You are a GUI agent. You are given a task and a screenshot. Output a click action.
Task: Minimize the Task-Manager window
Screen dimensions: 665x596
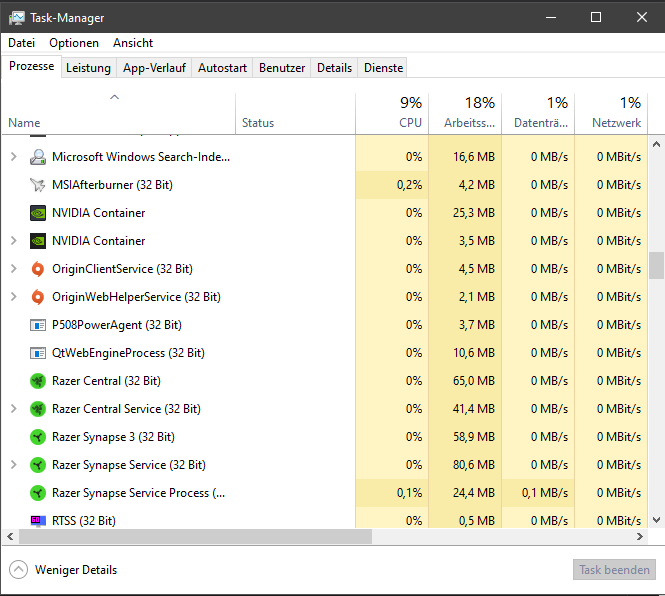(550, 17)
